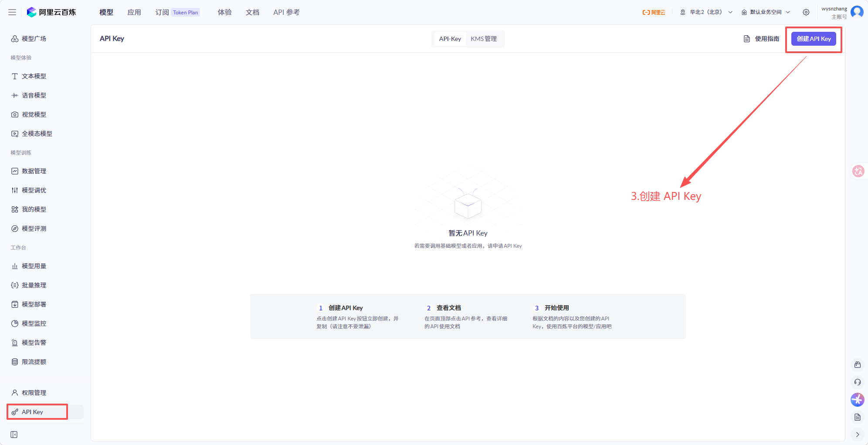
Task: Click the bag icon in right rail
Action: [858, 365]
